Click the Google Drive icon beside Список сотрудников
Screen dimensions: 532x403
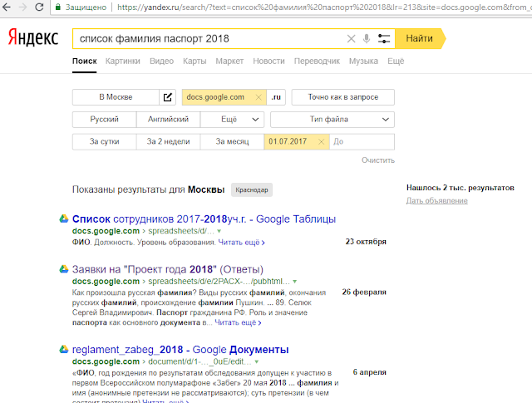[x=64, y=219]
